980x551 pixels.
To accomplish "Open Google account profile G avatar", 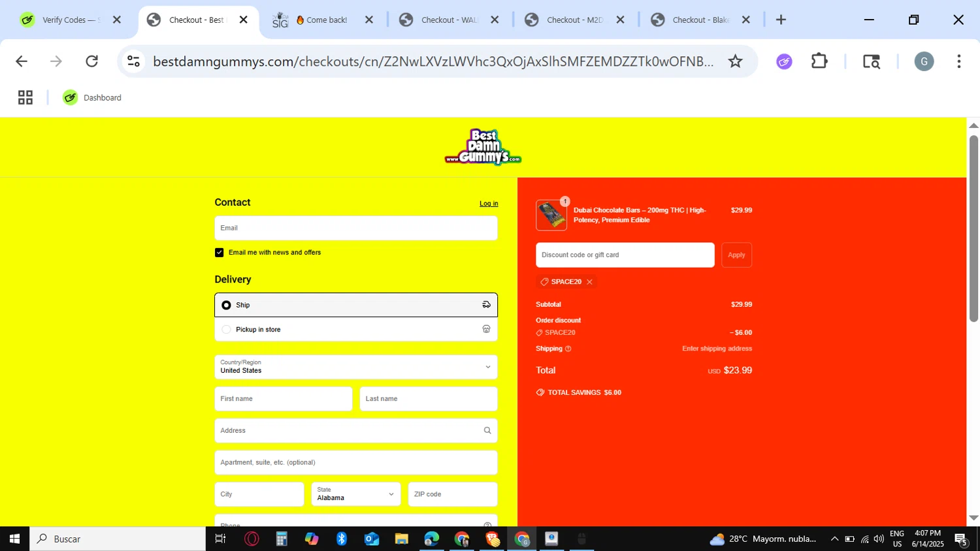I will tap(924, 61).
